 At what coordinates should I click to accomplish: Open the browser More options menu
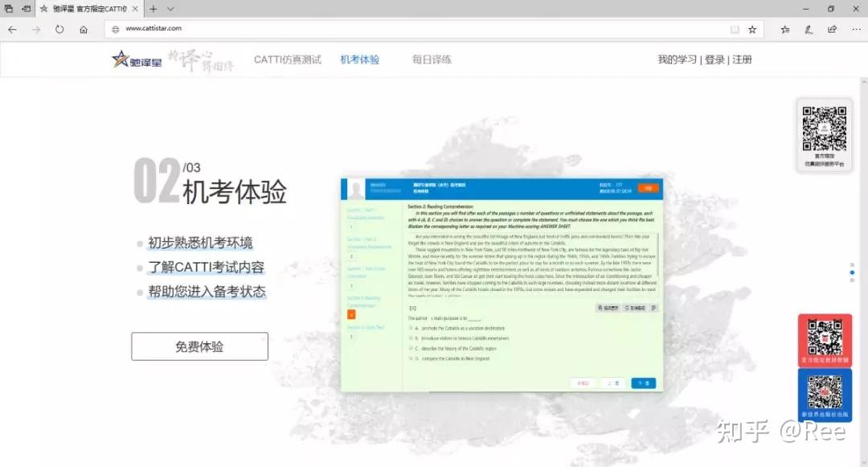[856, 29]
